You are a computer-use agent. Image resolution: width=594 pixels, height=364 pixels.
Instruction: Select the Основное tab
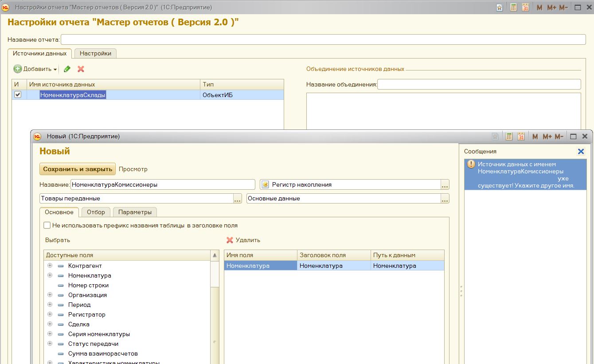(x=59, y=212)
